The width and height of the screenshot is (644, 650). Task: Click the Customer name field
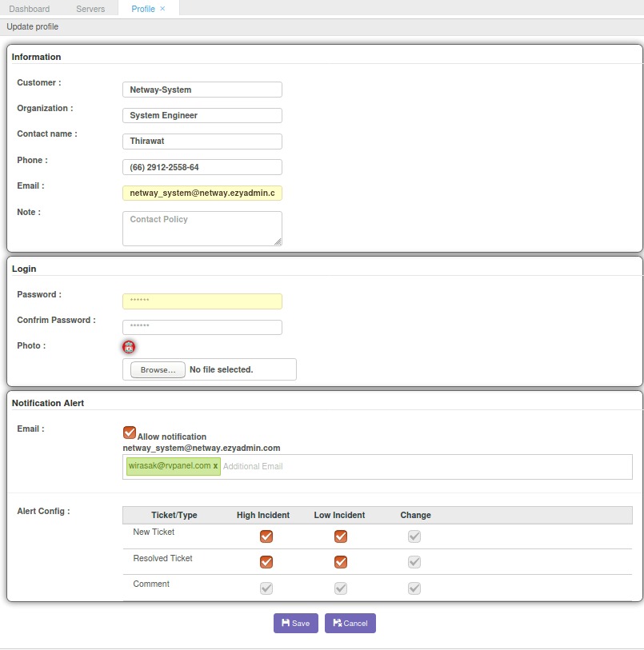click(x=202, y=90)
